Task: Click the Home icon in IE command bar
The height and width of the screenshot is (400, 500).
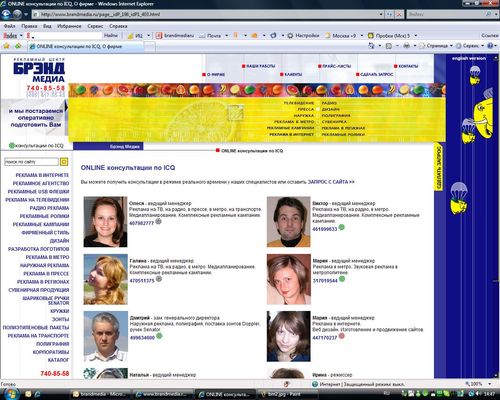Action: 371,46
